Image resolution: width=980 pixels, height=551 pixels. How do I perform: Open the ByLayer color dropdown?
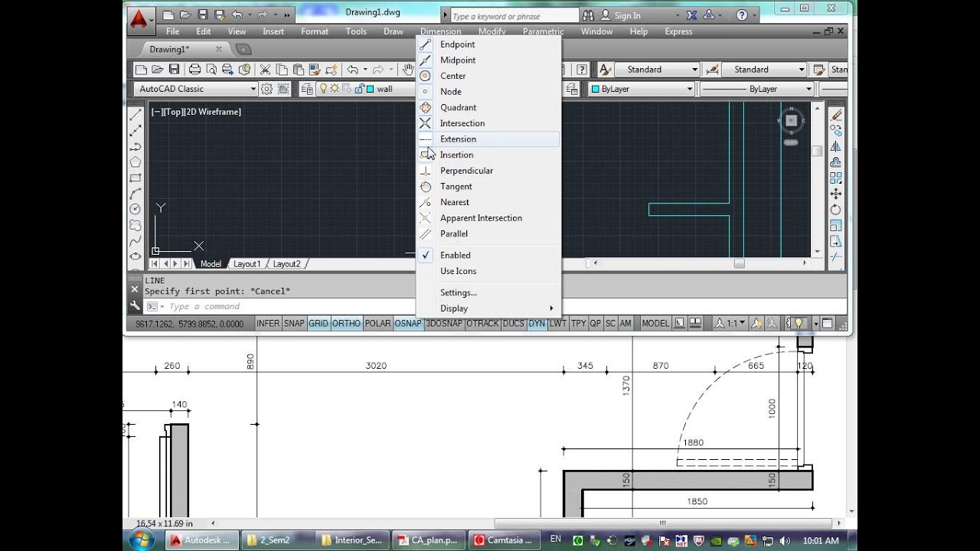click(641, 89)
